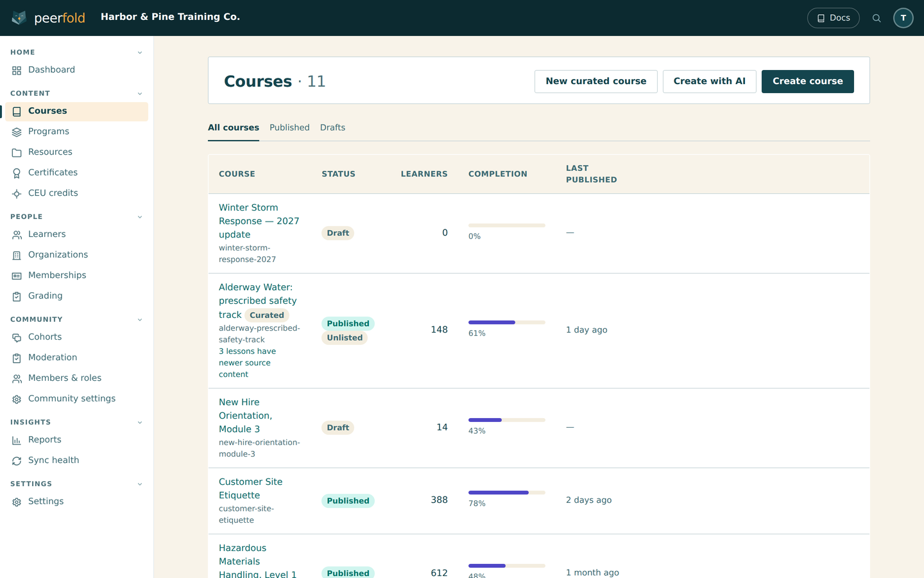Click the Published badge for Customer Site Etiquette

point(348,501)
